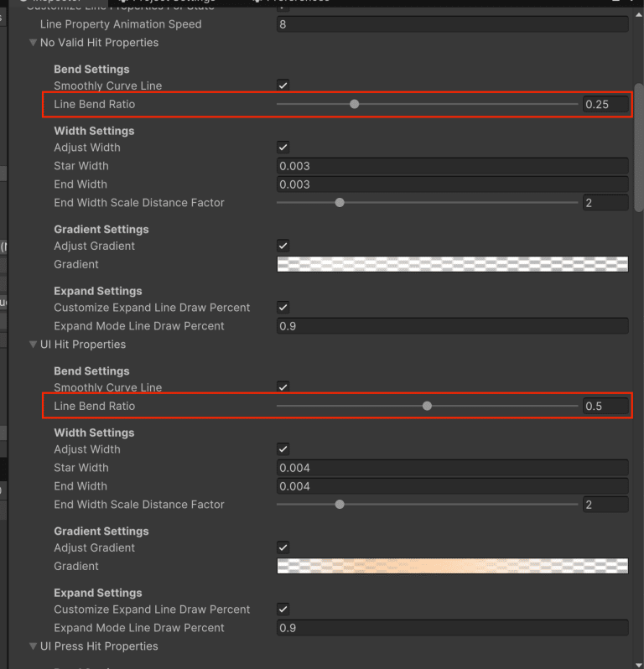This screenshot has height=669, width=644.
Task: Open the orange Gradient swatch under UI Hit
Action: pyautogui.click(x=452, y=567)
